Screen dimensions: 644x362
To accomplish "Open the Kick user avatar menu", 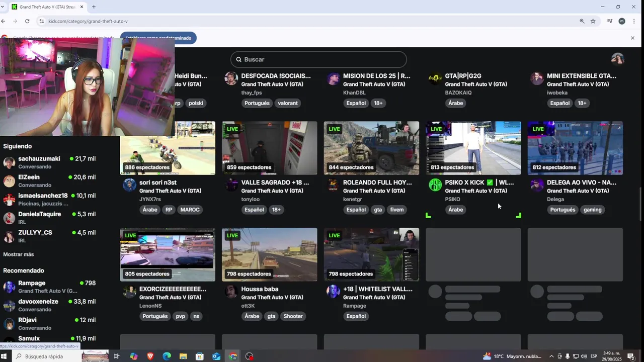I will pyautogui.click(x=617, y=59).
